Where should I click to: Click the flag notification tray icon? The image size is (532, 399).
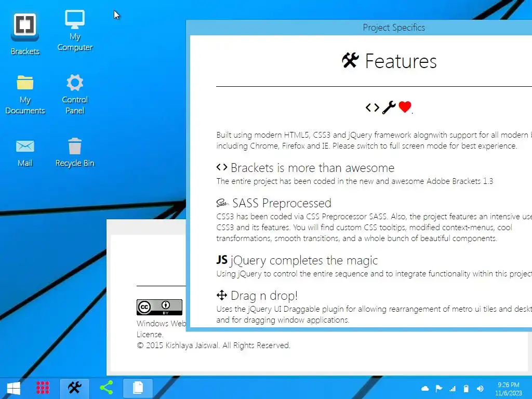tap(438, 389)
